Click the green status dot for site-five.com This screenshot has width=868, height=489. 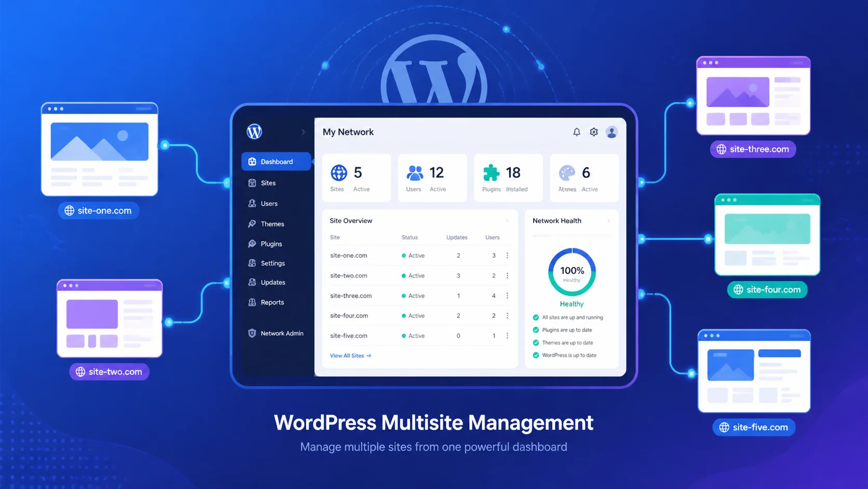coord(403,336)
